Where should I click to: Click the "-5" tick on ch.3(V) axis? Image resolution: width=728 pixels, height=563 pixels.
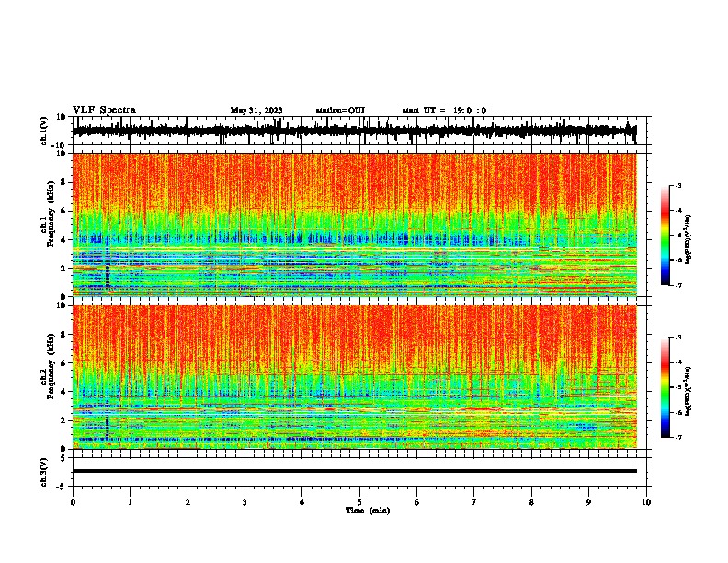(63, 487)
